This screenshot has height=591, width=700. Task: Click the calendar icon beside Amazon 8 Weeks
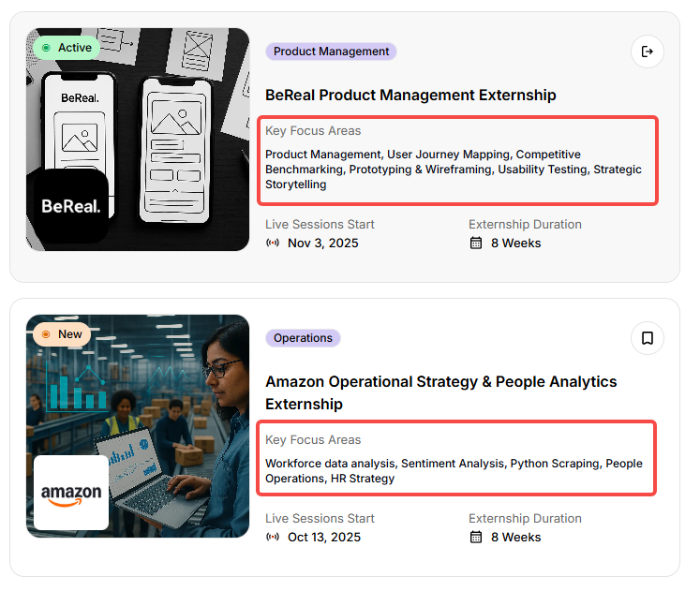pos(476,537)
